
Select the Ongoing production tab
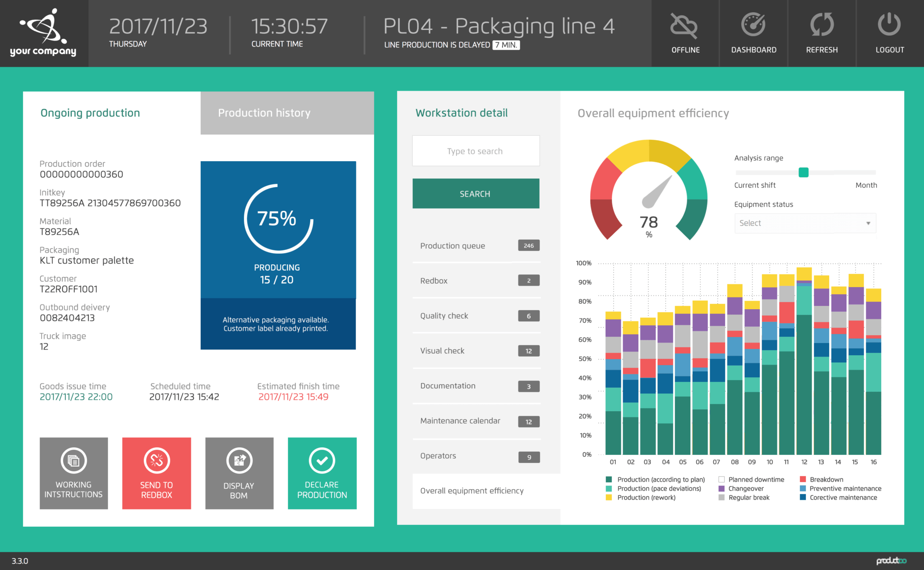(x=90, y=113)
